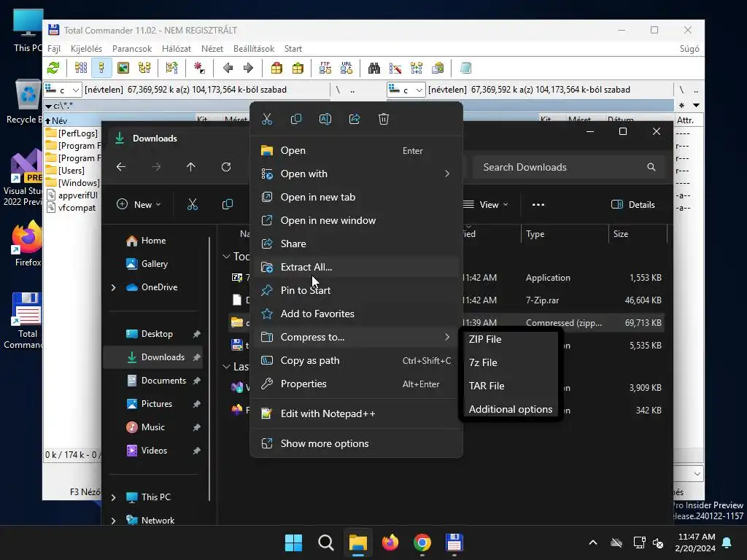This screenshot has height=560, width=747.
Task: Click Total Commander binoculars search icon
Action: click(374, 69)
